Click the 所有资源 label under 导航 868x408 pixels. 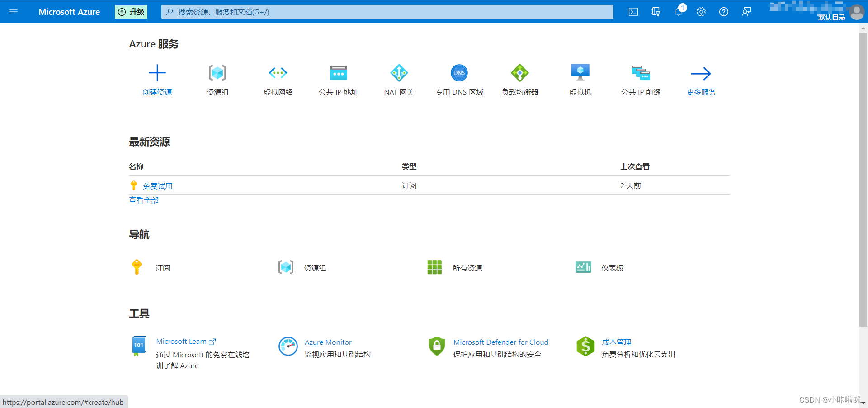[467, 268]
